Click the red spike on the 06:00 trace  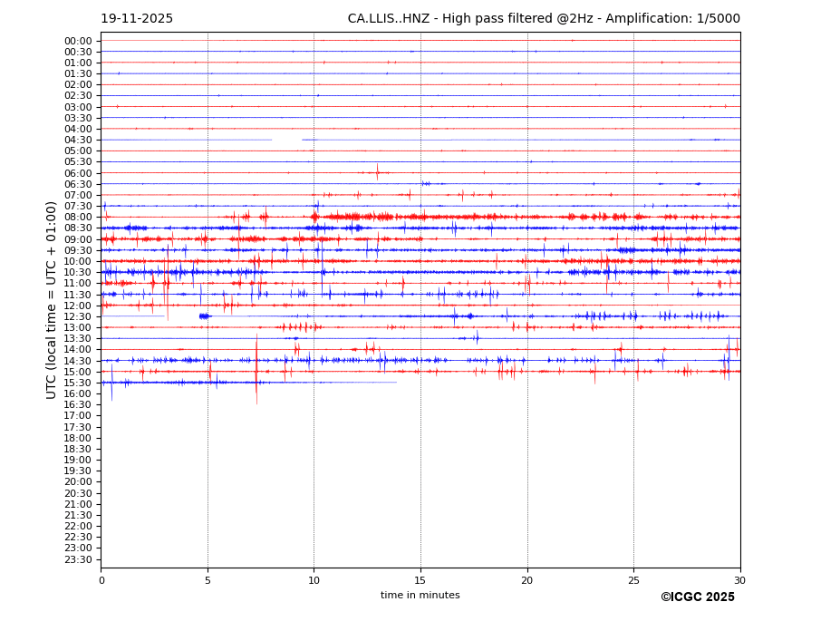pyautogui.click(x=377, y=172)
